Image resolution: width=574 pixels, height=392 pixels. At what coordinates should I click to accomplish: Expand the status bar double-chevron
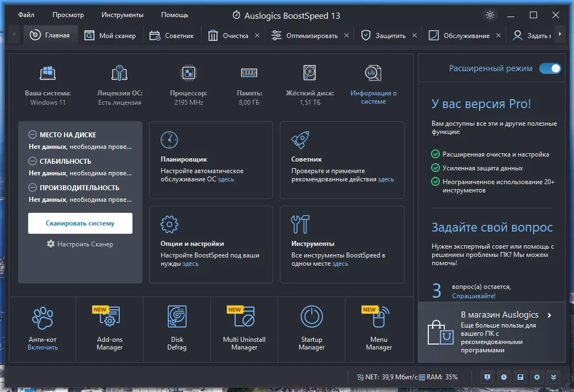pyautogui.click(x=554, y=377)
